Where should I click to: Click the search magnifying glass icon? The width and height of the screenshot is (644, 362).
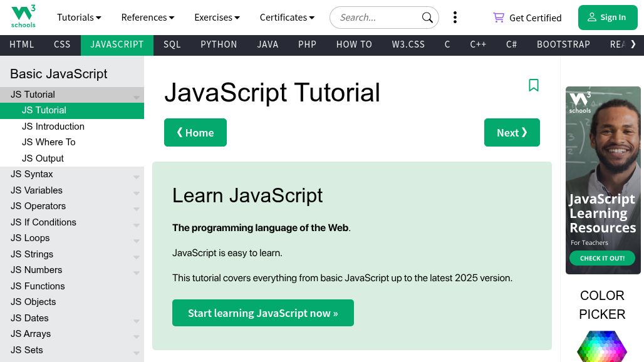point(427,18)
